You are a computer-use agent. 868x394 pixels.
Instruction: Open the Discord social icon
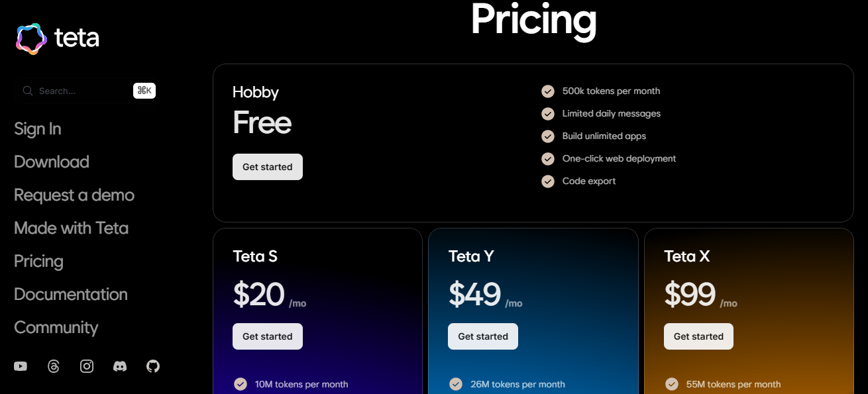[x=120, y=366]
